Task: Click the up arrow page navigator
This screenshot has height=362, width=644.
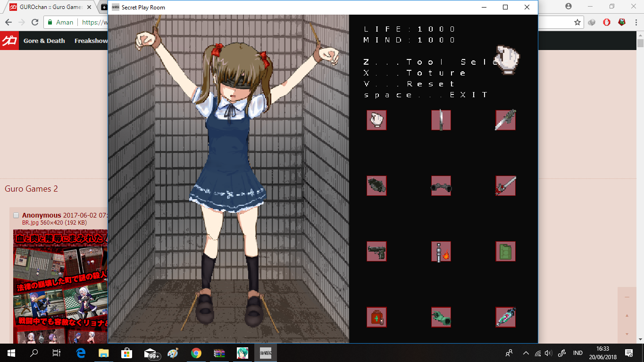Action: click(627, 315)
